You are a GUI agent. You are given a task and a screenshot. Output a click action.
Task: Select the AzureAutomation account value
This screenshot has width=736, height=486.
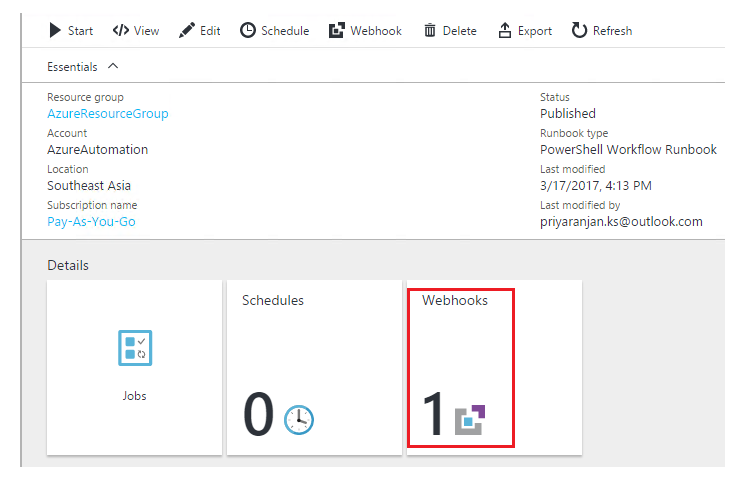click(98, 150)
